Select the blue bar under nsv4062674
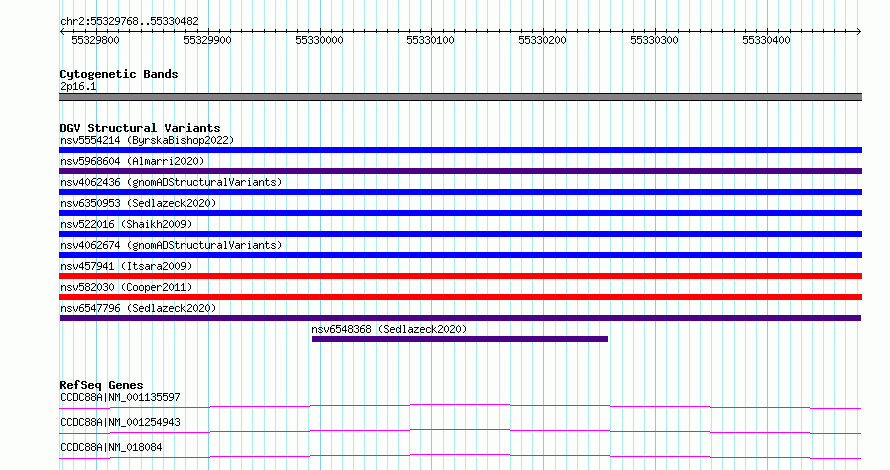 pyautogui.click(x=460, y=255)
